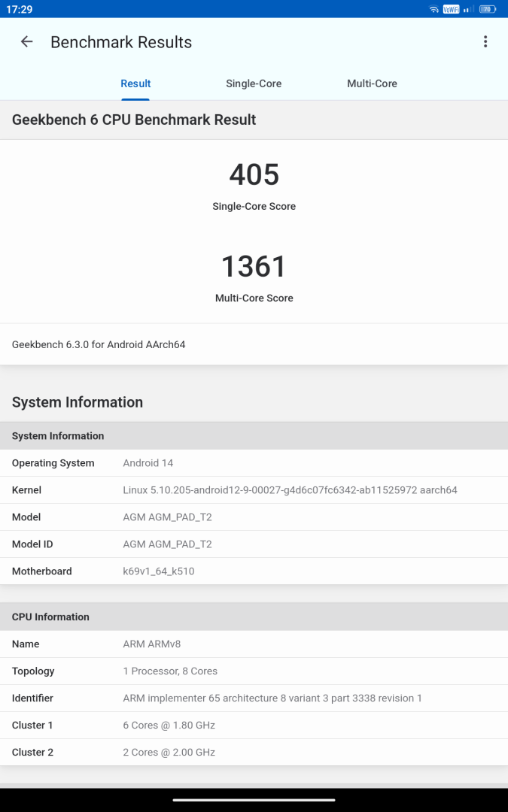This screenshot has height=812, width=508.
Task: Tap the Android navigation gesture bar
Action: click(x=254, y=800)
